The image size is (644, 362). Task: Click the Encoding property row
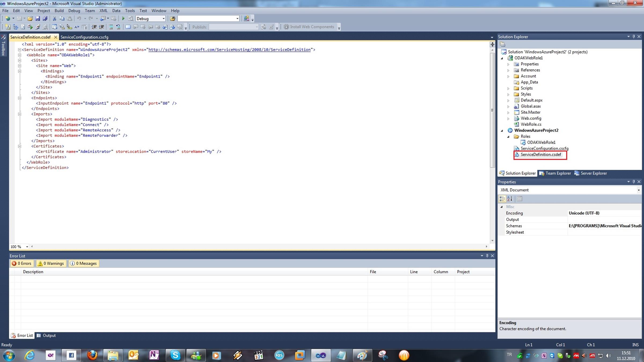[569, 213]
